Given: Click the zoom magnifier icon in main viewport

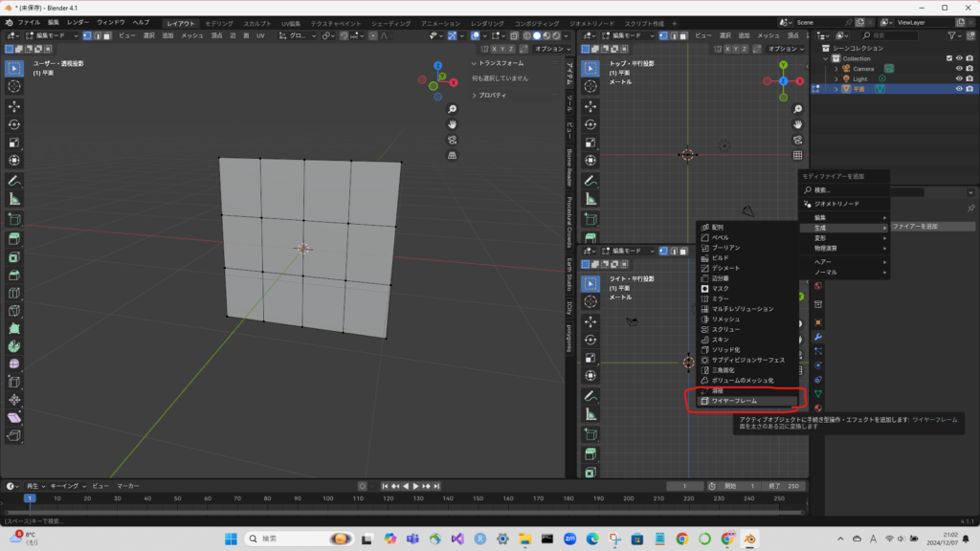Looking at the screenshot, I should click(x=453, y=109).
